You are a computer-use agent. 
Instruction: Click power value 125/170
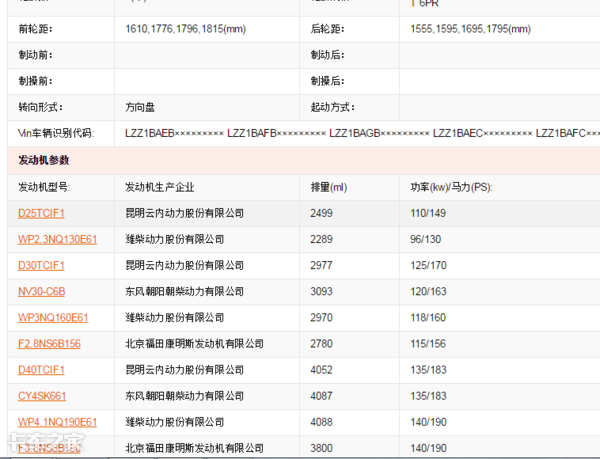pyautogui.click(x=428, y=265)
